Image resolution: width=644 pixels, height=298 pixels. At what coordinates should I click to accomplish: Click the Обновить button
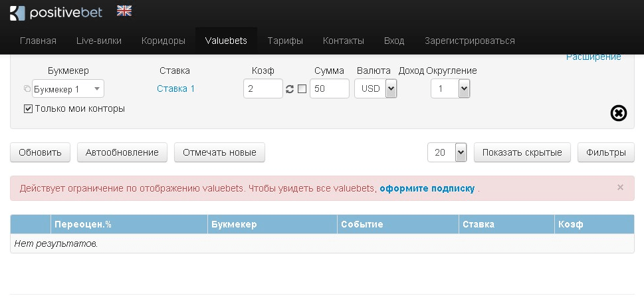[x=41, y=152]
